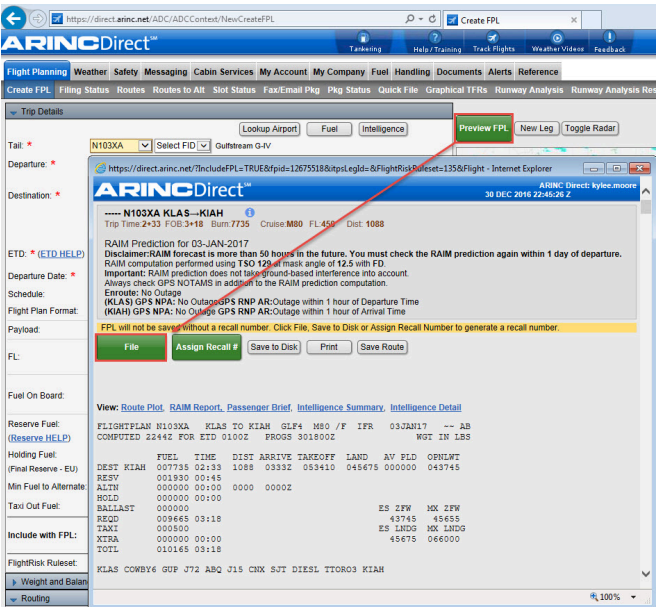Click the page refresh icon in address bar
This screenshot has width=657, height=607.
[x=432, y=19]
